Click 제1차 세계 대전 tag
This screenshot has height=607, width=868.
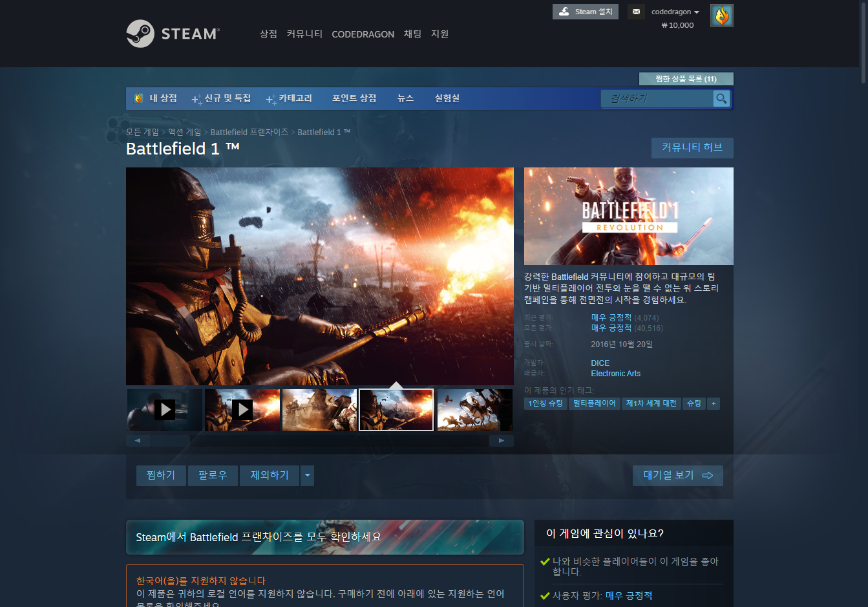pyautogui.click(x=651, y=403)
